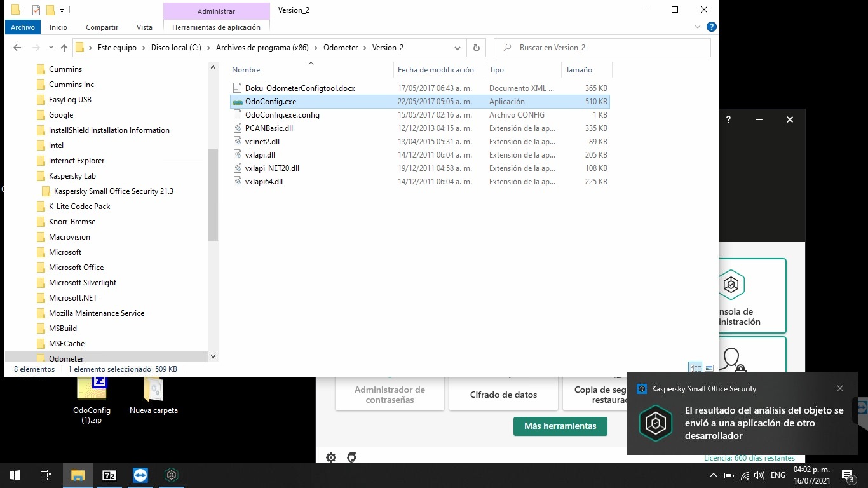Open the Compartir ribbon tab
The image size is (868, 488).
coord(102,27)
